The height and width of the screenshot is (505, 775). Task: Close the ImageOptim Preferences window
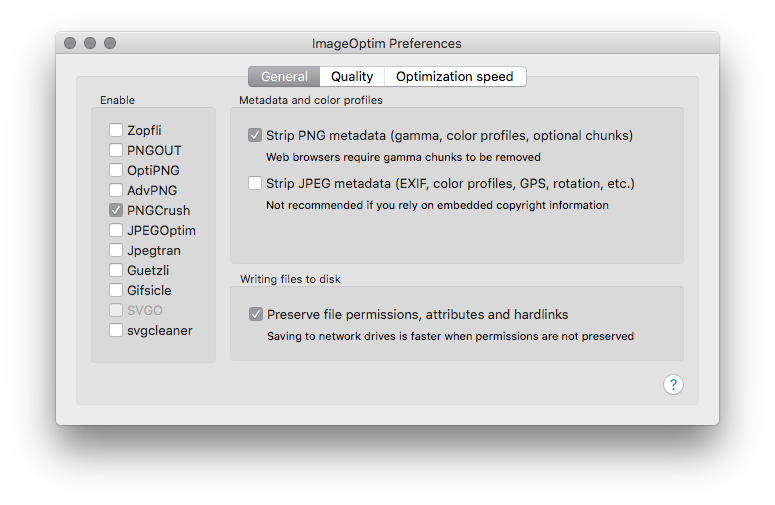[x=70, y=43]
